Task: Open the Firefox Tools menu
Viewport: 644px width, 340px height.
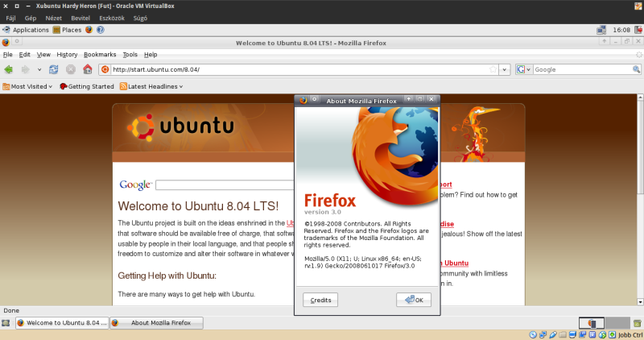Action: 130,54
